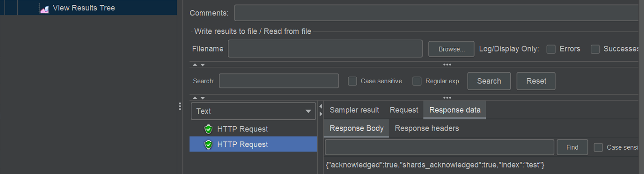
Task: Tick the Successes checkbox
Action: 595,49
